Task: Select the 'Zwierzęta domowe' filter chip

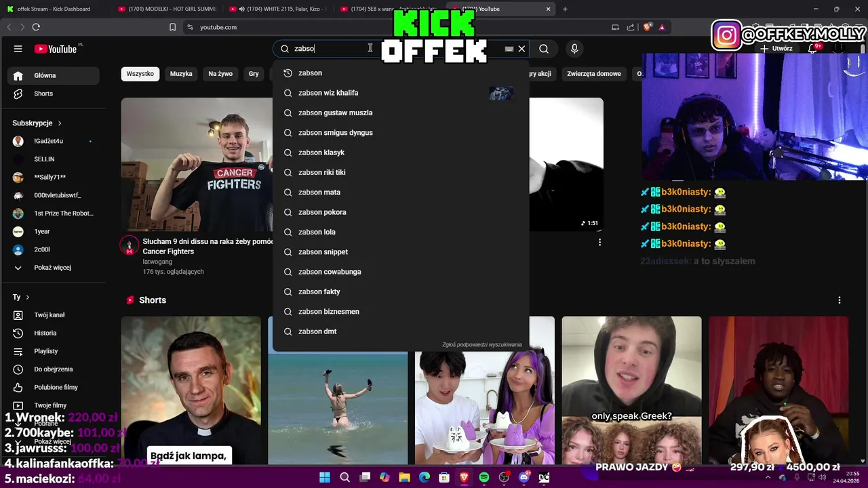Action: (594, 74)
